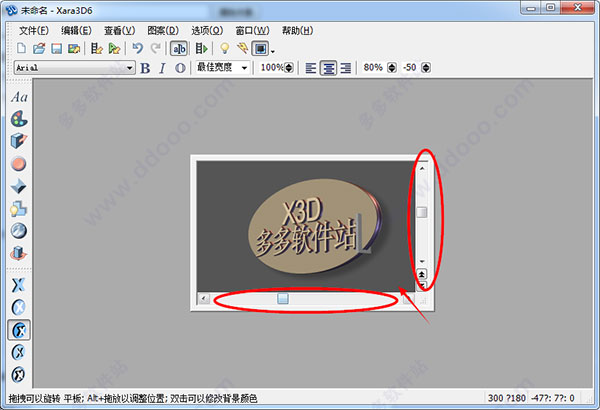600x410 pixels.
Task: Click the vertical scrollbar thumb in preview
Action: tap(422, 212)
